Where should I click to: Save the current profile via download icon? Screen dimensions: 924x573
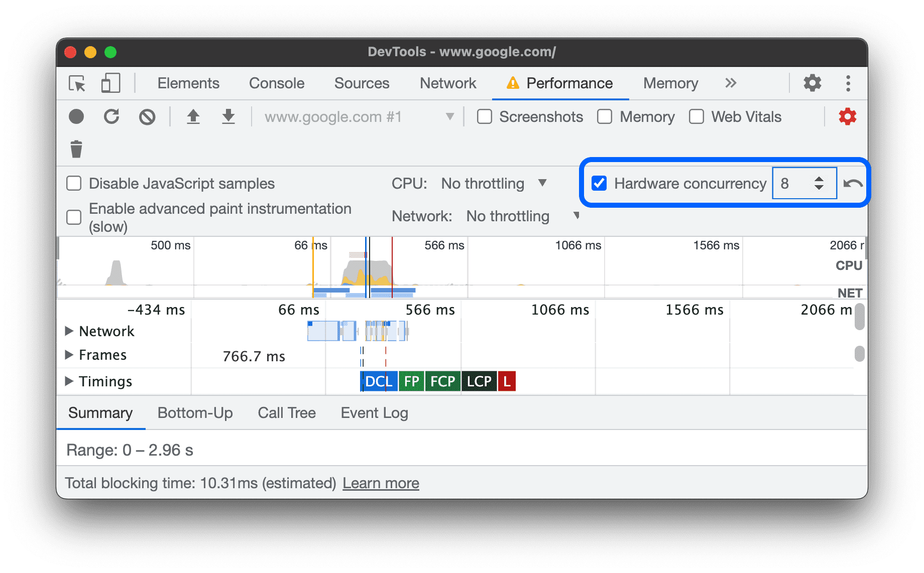tap(228, 116)
